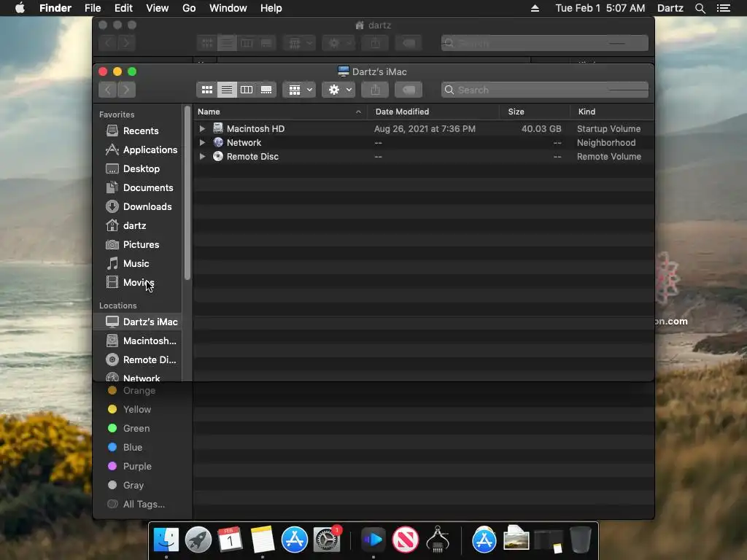
Task: Click the Search field in Dartz's iMac window
Action: (x=544, y=90)
